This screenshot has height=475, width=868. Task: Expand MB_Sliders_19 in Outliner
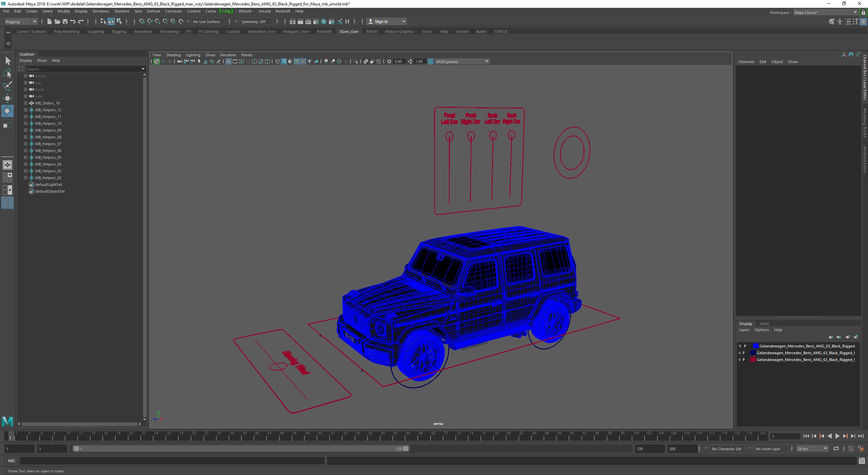point(25,103)
